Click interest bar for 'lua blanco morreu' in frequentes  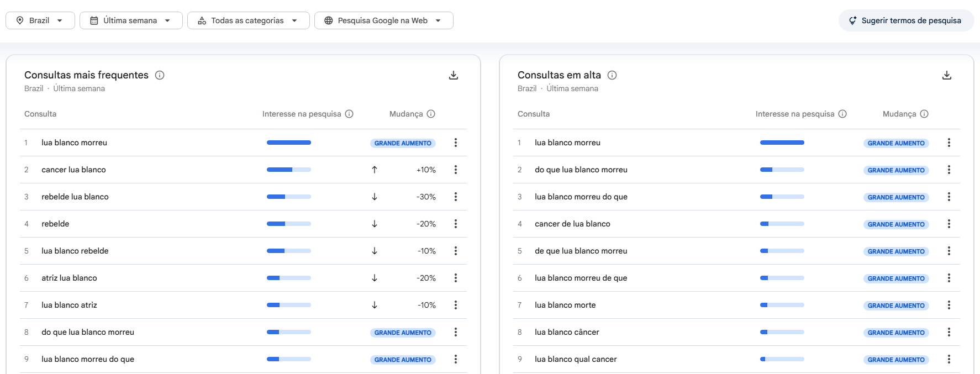289,143
